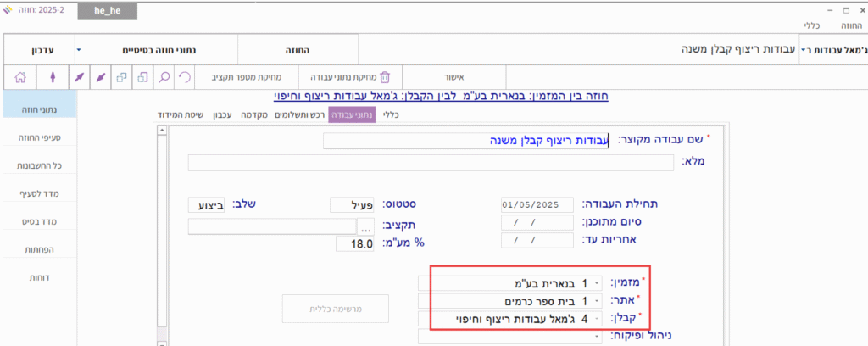Screen dimensions: 868x346
Task: Expand the נתוני חוזה בסיסיים dropdown arrow
Action: point(79,50)
